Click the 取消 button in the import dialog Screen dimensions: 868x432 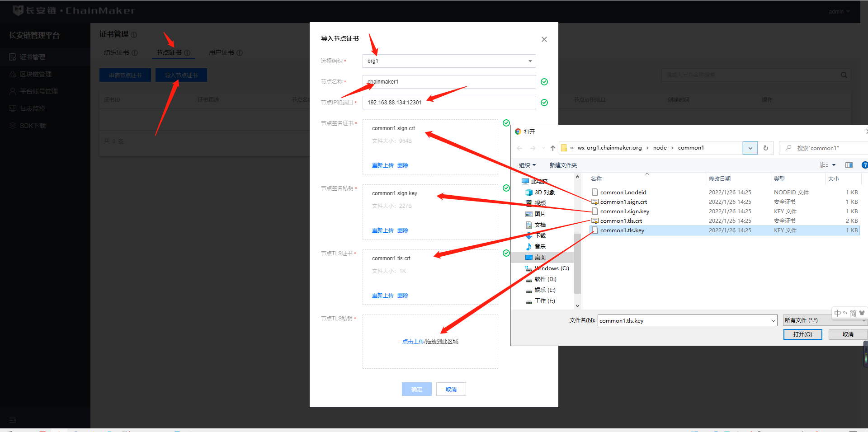(x=451, y=389)
